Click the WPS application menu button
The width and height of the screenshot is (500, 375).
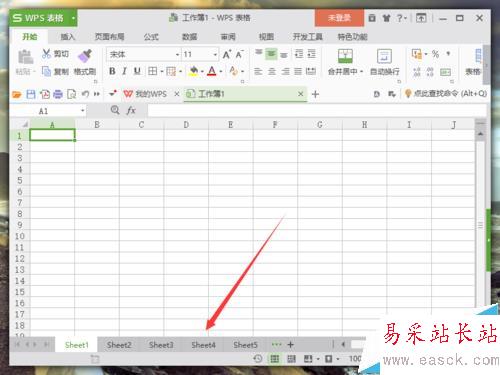(43, 18)
